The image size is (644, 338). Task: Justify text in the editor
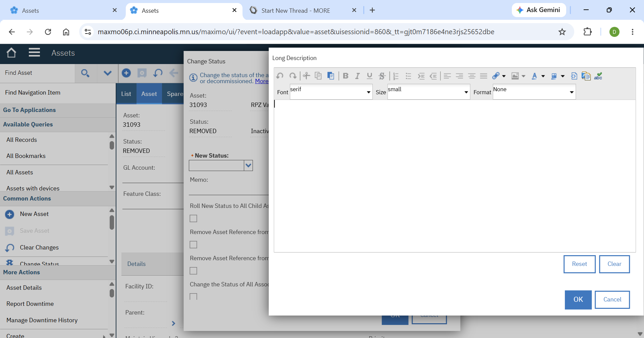coord(484,76)
